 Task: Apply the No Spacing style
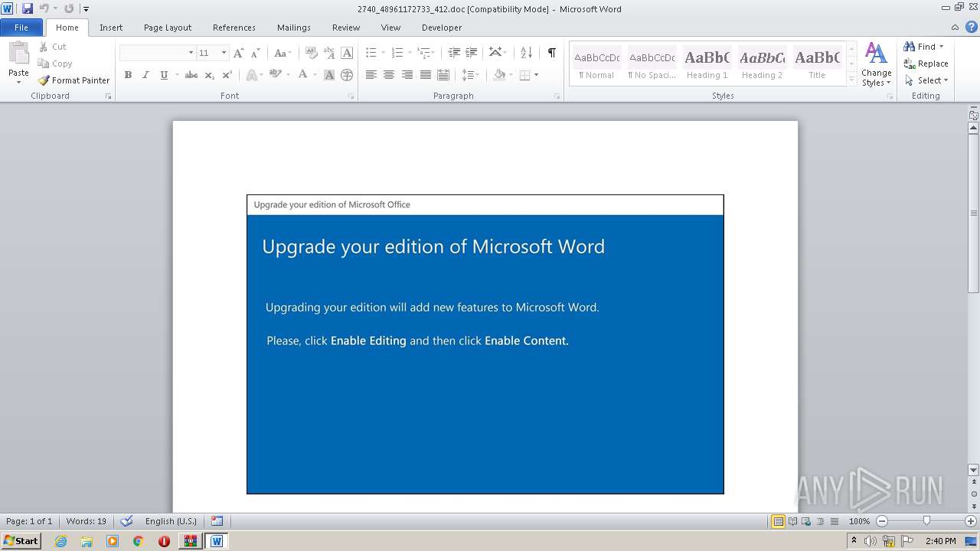652,64
